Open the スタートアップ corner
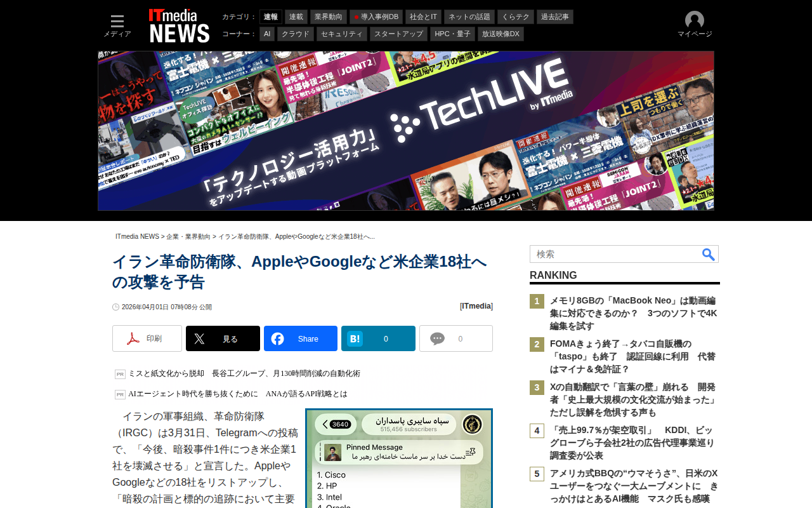The width and height of the screenshot is (812, 508). coord(399,34)
